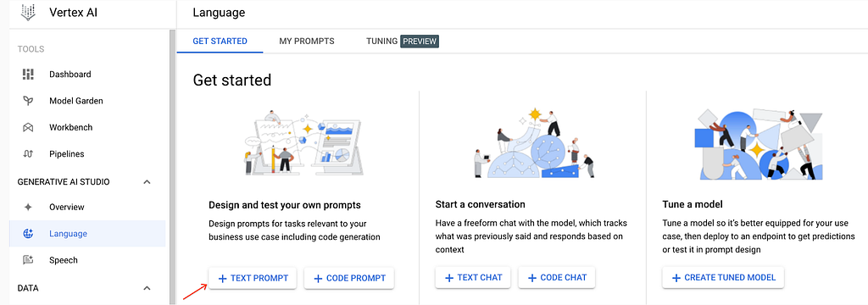The image size is (868, 305).
Task: Select the Model Garden leaf icon
Action: tap(28, 101)
